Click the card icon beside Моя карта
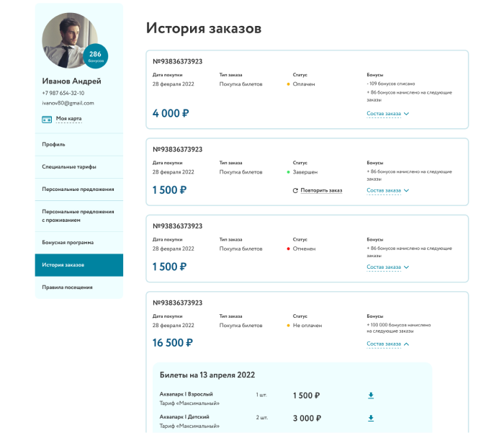Image resolution: width=504 pixels, height=433 pixels. (47, 119)
